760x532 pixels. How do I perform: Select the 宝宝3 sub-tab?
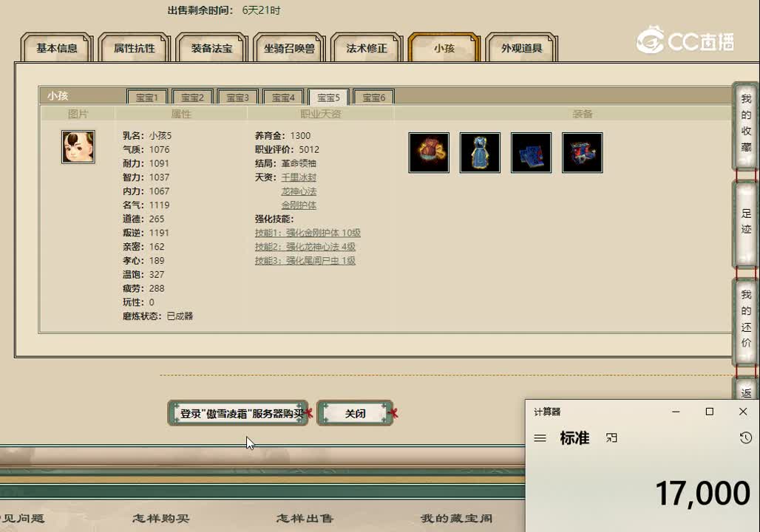pos(237,97)
